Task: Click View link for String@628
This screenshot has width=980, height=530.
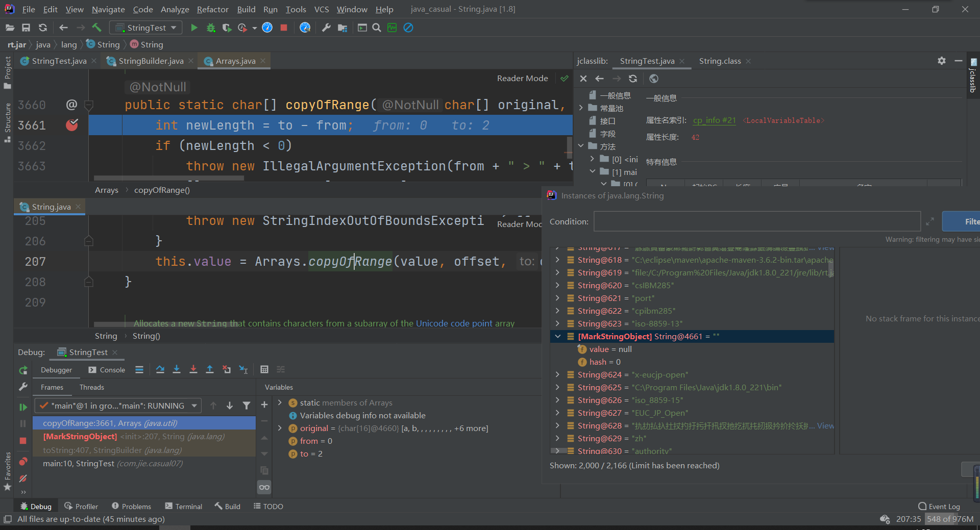Action: tap(825, 425)
